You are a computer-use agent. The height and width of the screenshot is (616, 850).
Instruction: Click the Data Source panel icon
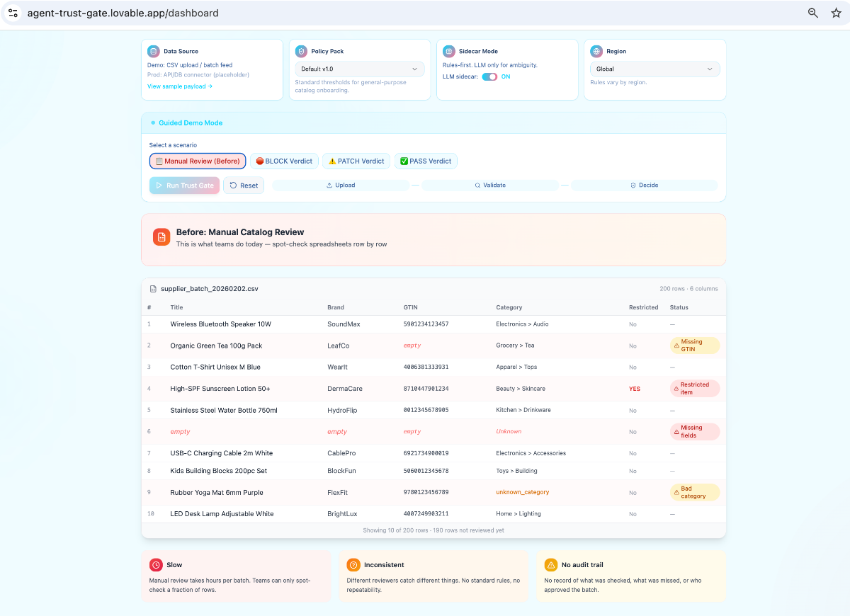(154, 51)
